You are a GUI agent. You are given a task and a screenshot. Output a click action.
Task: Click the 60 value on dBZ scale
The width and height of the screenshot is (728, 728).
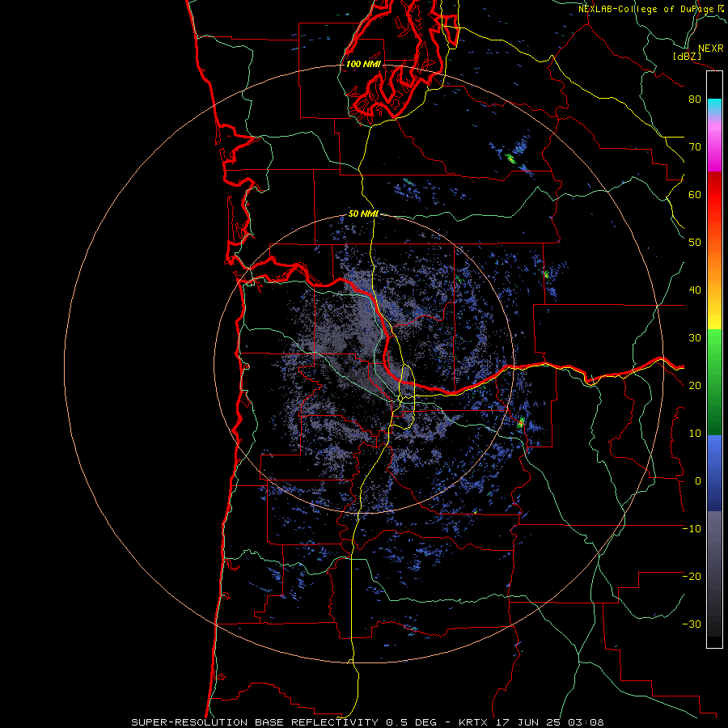coord(695,194)
